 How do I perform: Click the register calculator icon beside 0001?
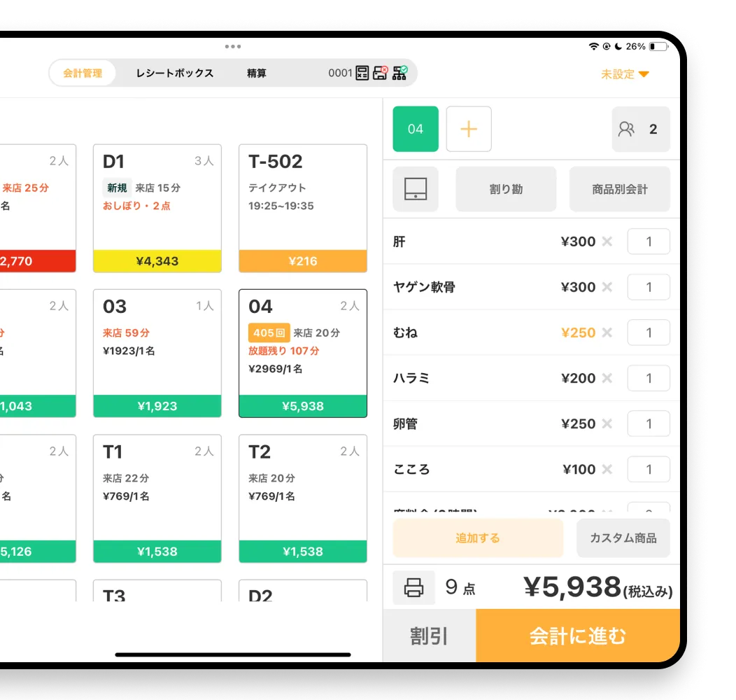coord(362,73)
